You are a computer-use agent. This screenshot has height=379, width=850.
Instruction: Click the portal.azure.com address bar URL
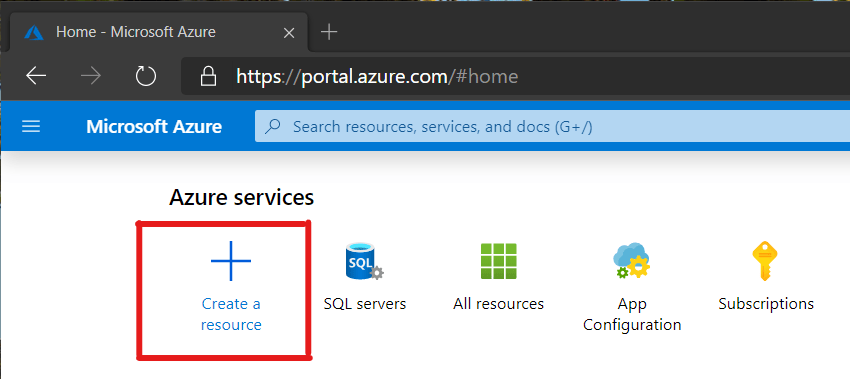(x=377, y=76)
